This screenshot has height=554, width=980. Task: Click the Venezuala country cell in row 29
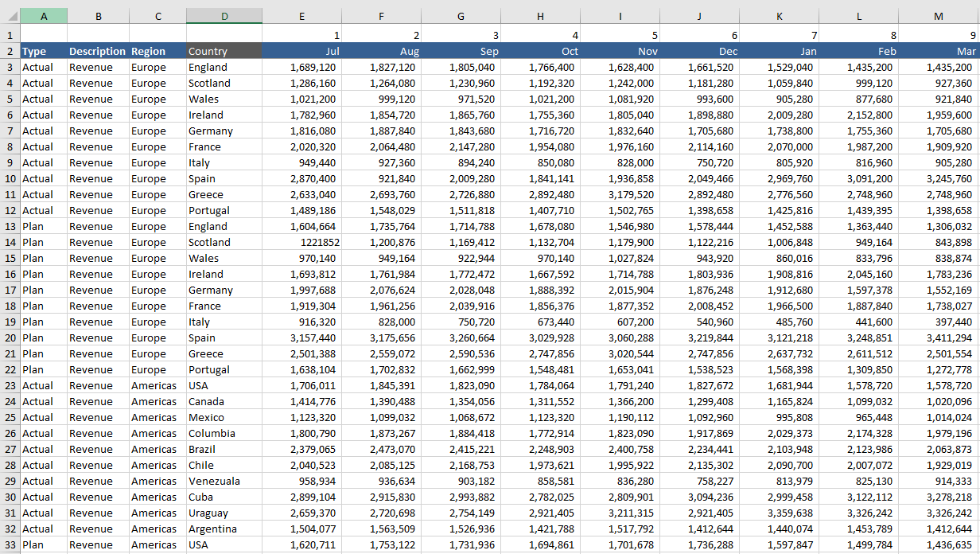click(x=224, y=481)
